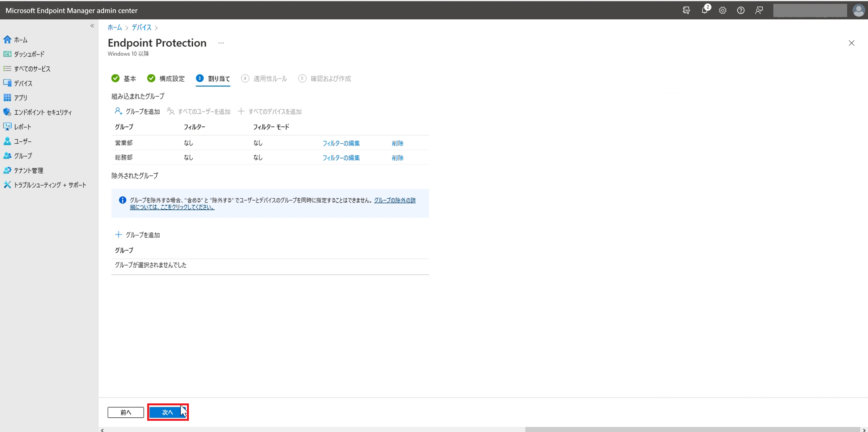Click すべてのデバイスを追加
This screenshot has width=868, height=432.
(270, 112)
